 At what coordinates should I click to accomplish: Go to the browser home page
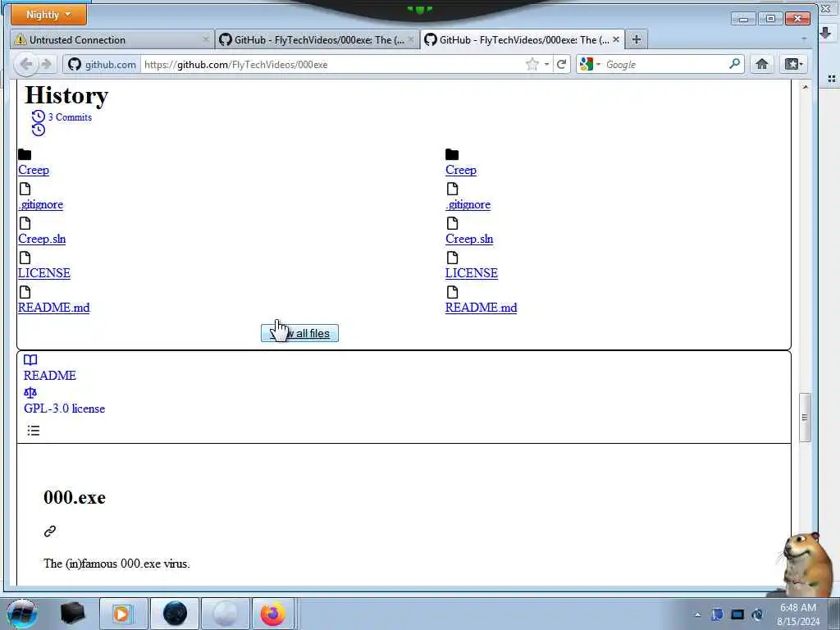762,64
